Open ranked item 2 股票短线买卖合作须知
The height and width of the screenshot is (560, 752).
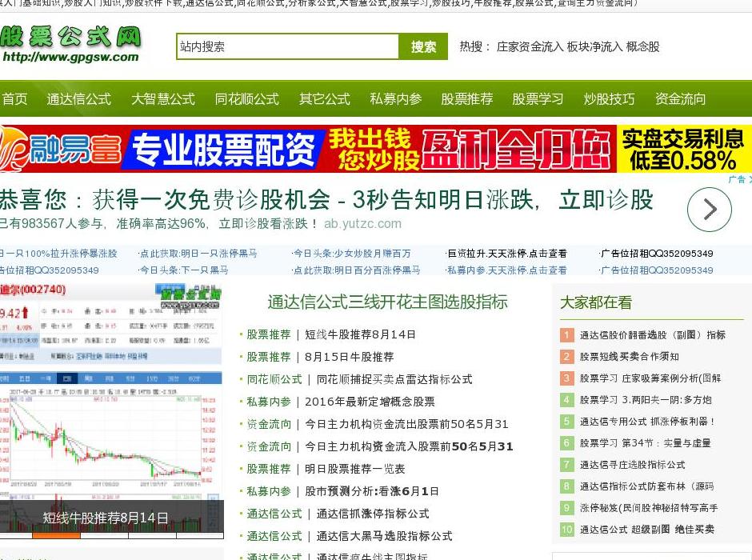(x=630, y=357)
